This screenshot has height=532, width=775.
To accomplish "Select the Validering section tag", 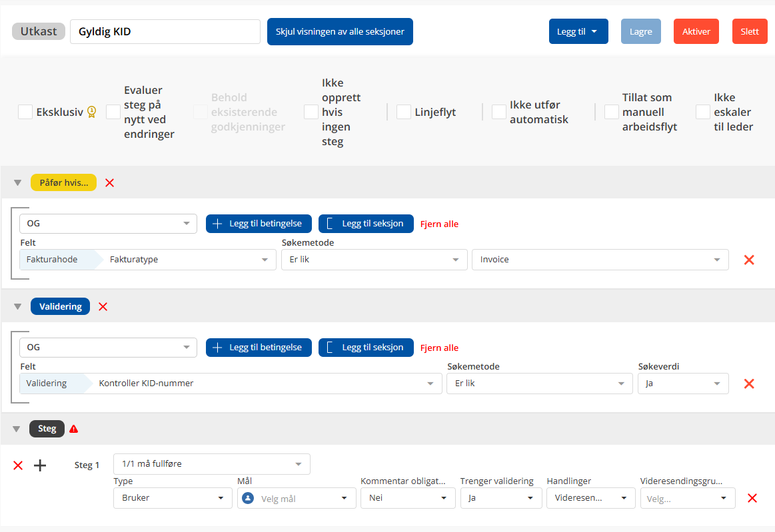I will click(60, 307).
